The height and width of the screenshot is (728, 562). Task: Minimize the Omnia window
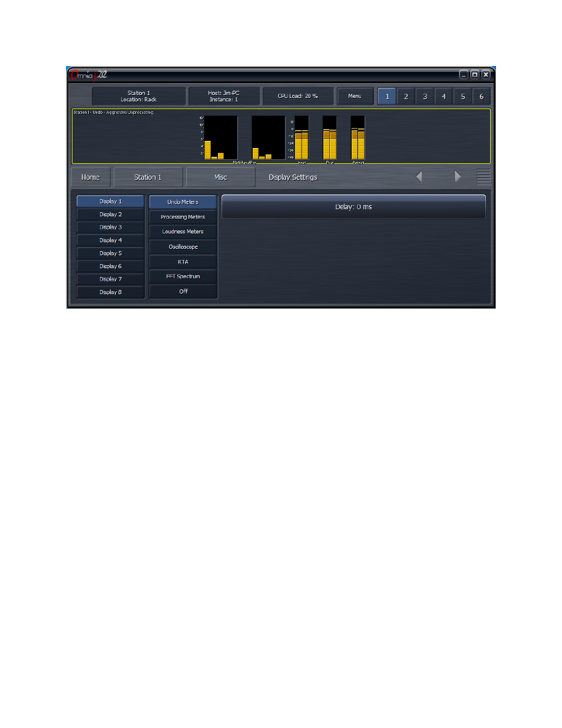pyautogui.click(x=464, y=75)
